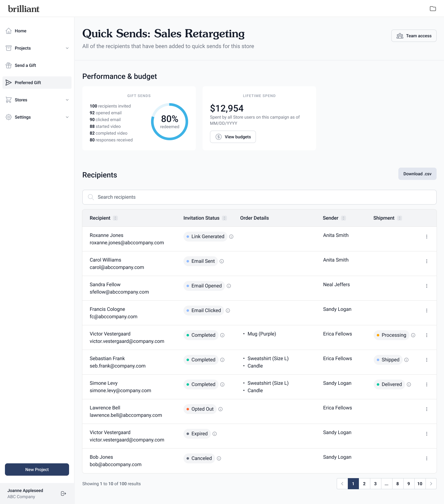The height and width of the screenshot is (504, 444).
Task: Go to page 9 of results
Action: pyautogui.click(x=409, y=484)
